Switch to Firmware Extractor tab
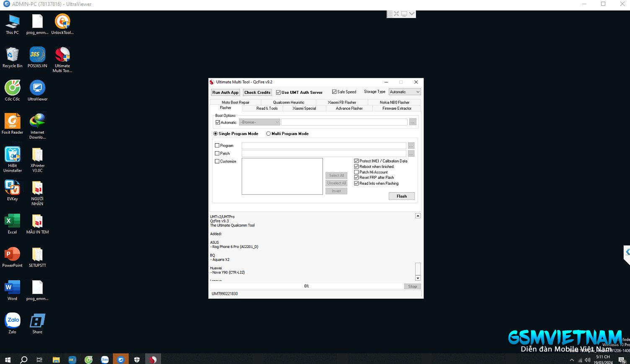The image size is (630, 364). [x=397, y=108]
